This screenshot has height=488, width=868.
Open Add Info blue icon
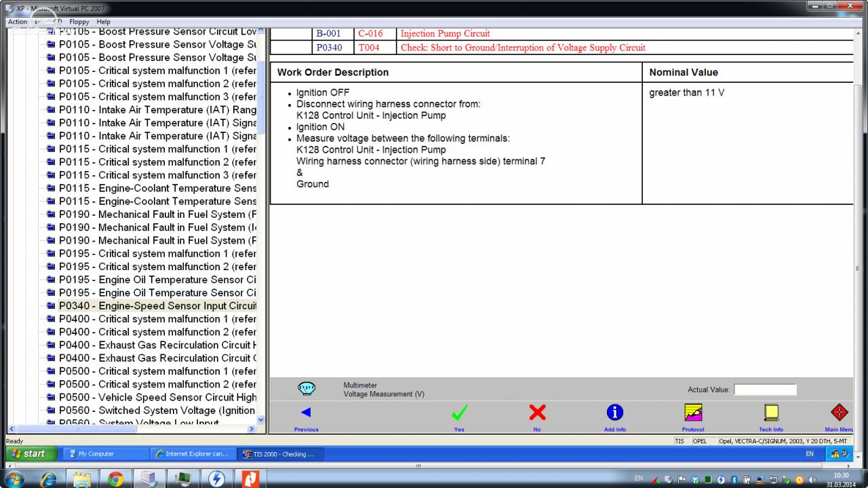click(614, 412)
